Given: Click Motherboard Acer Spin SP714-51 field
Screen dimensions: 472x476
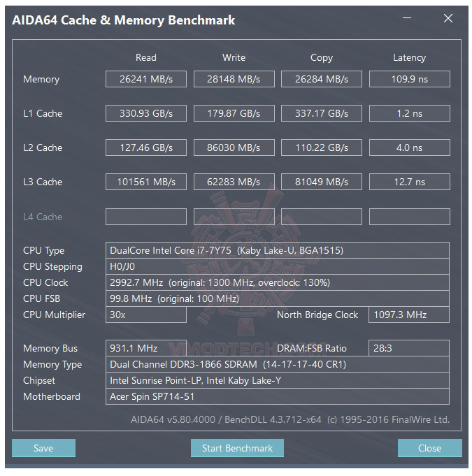Looking at the screenshot, I should click(278, 396).
